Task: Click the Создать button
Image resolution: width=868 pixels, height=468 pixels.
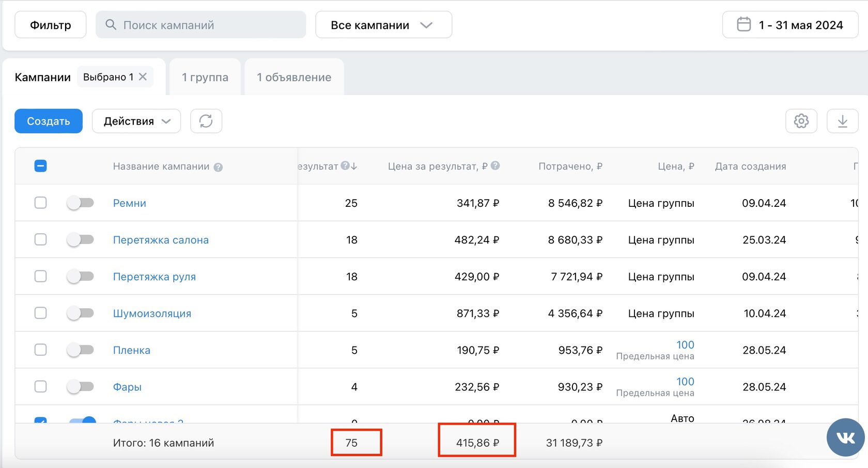Action: coord(49,121)
